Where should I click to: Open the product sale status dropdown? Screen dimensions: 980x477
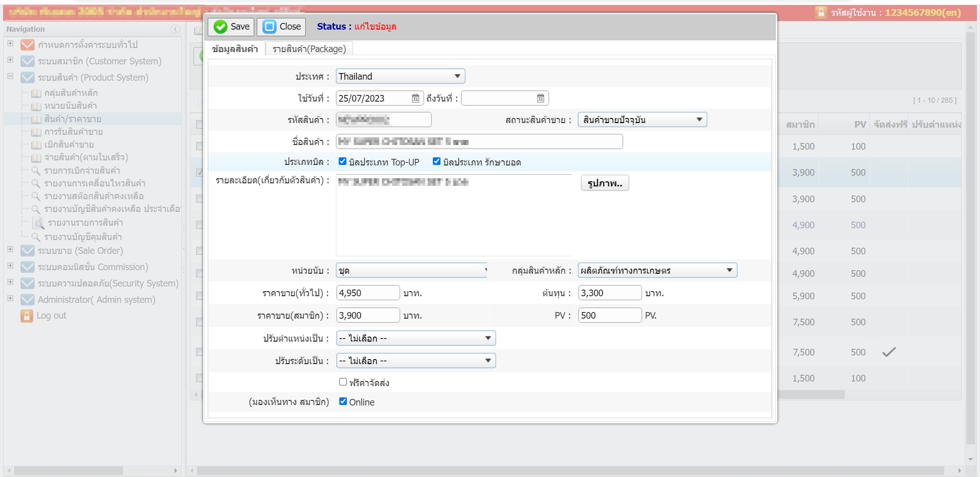tap(642, 120)
